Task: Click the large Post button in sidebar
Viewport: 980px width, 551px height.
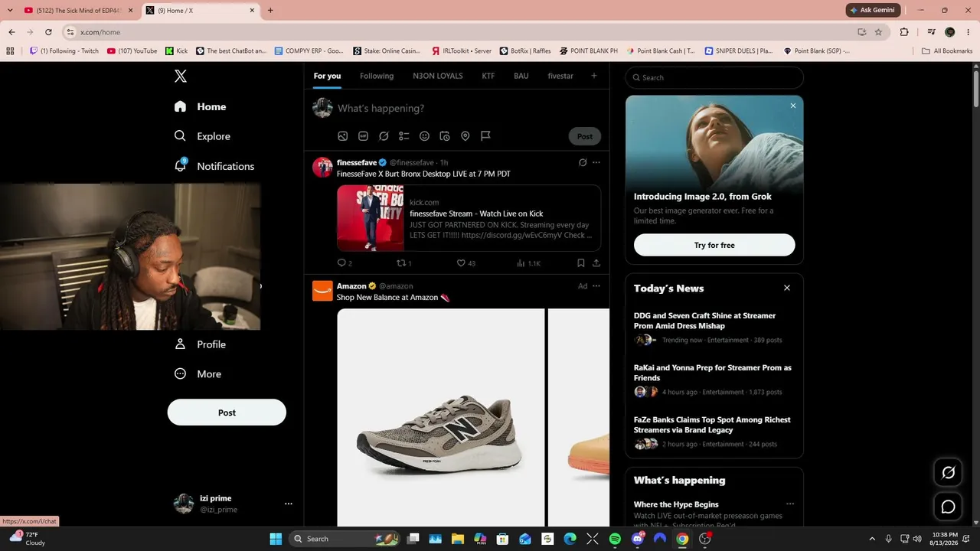Action: [227, 412]
